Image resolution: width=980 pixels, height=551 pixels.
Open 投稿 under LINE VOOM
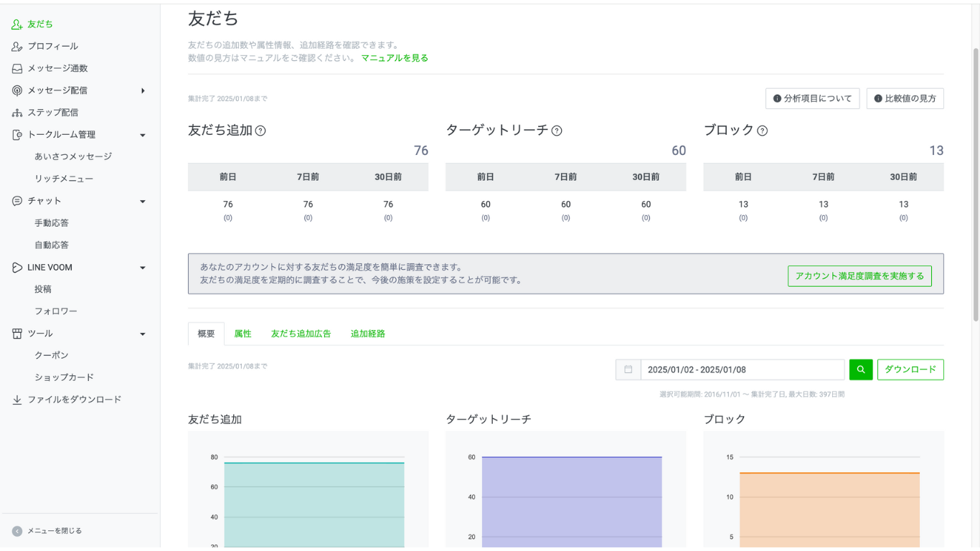click(x=43, y=289)
